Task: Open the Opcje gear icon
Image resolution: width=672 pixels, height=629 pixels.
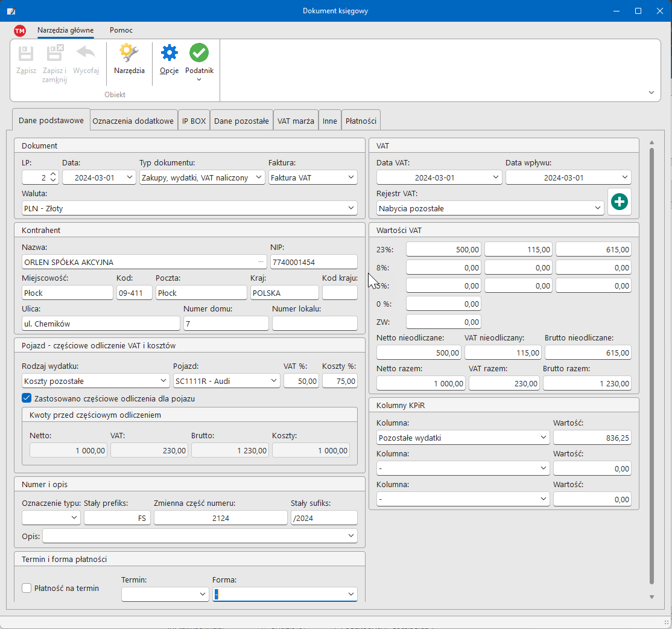Action: pos(169,54)
